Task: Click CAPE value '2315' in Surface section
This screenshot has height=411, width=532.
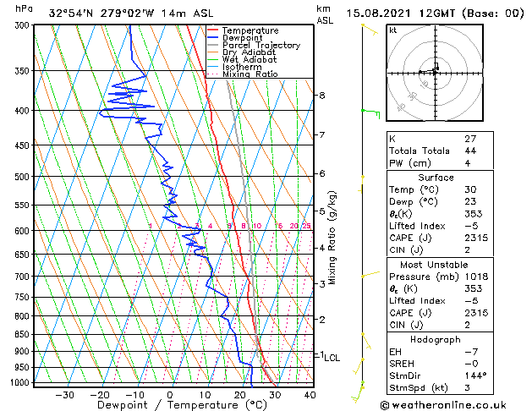Action: tap(477, 238)
